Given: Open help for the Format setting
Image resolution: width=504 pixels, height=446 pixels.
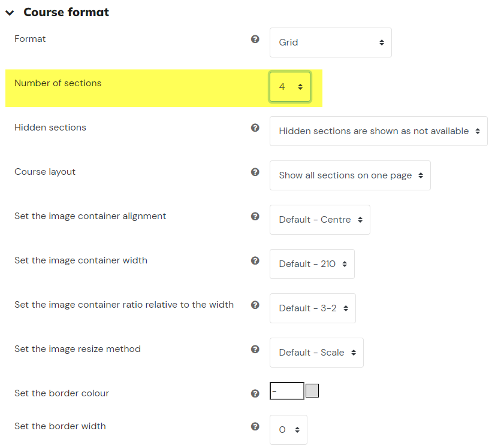Looking at the screenshot, I should [255, 39].
